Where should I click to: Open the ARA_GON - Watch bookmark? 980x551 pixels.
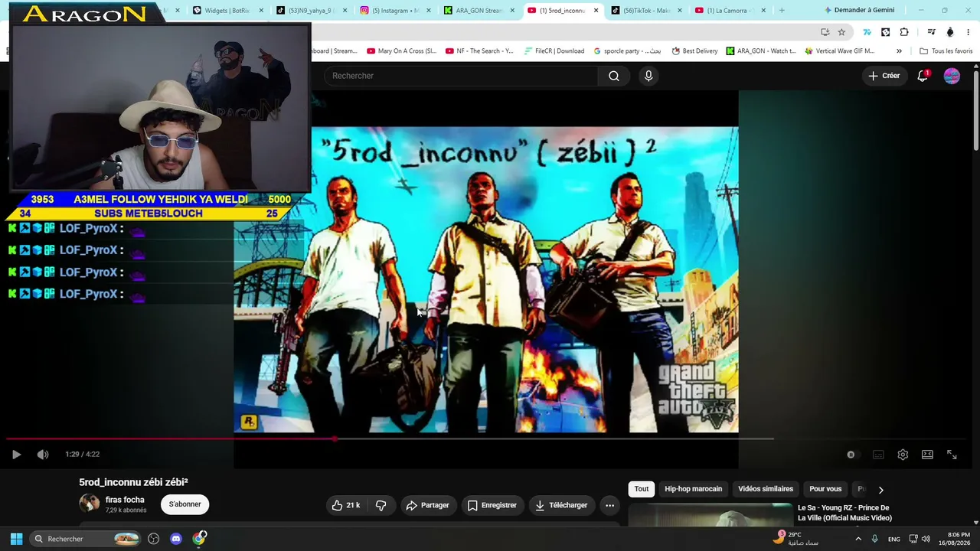point(761,51)
